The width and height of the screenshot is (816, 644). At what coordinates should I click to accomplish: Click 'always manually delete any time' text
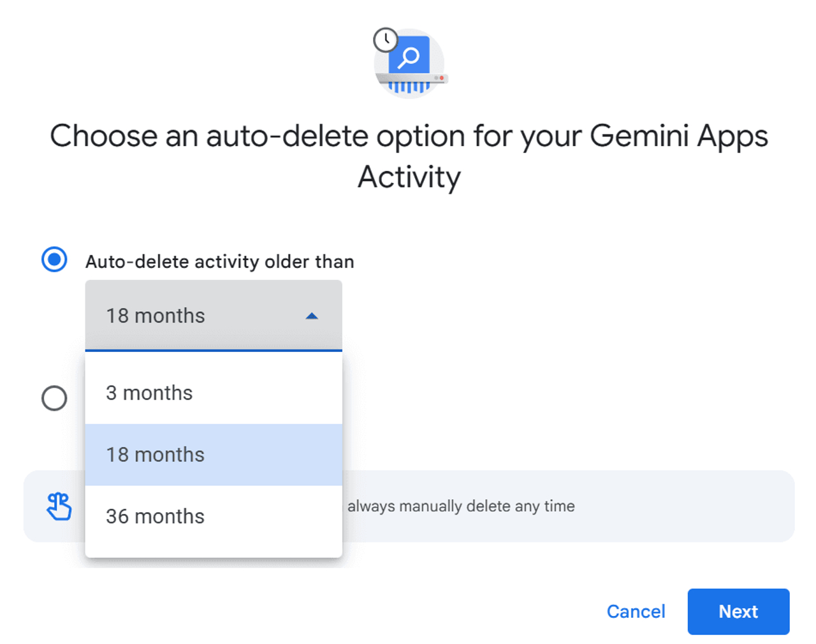[461, 506]
